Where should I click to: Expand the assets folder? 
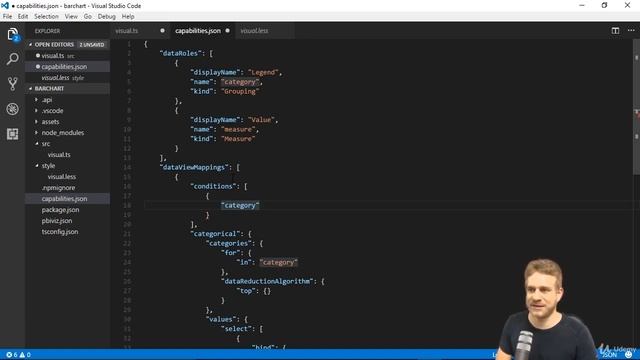click(x=50, y=122)
